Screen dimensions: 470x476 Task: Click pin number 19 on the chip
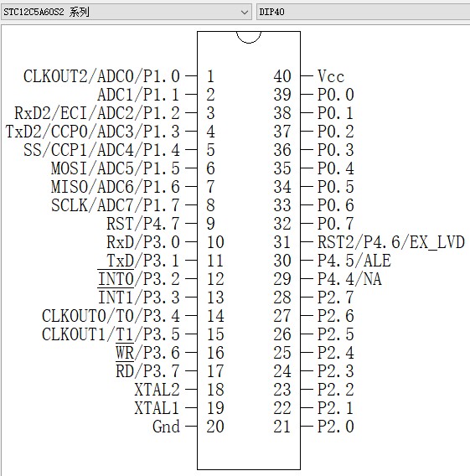click(x=215, y=408)
